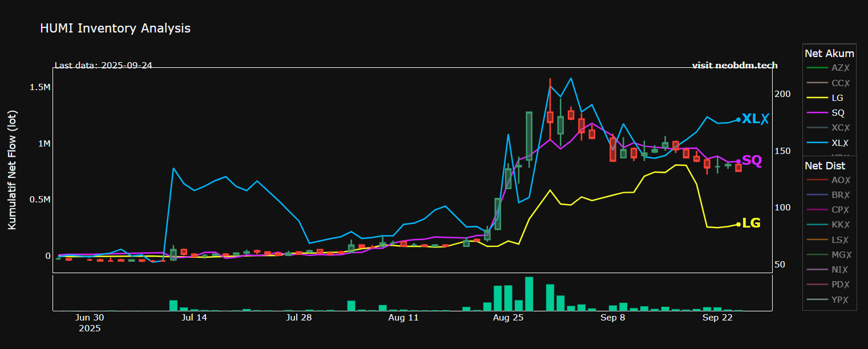Toggle MG trace in legend
The image size is (868, 349).
pyautogui.click(x=840, y=255)
